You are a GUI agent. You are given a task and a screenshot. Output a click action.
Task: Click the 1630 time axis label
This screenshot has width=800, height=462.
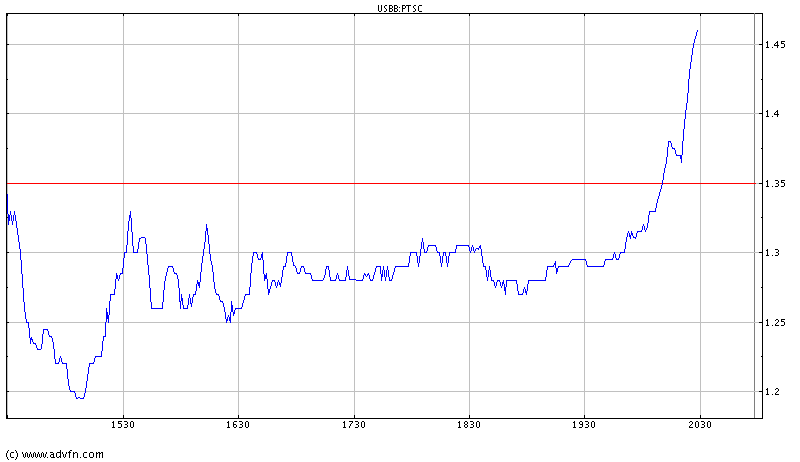pos(238,425)
